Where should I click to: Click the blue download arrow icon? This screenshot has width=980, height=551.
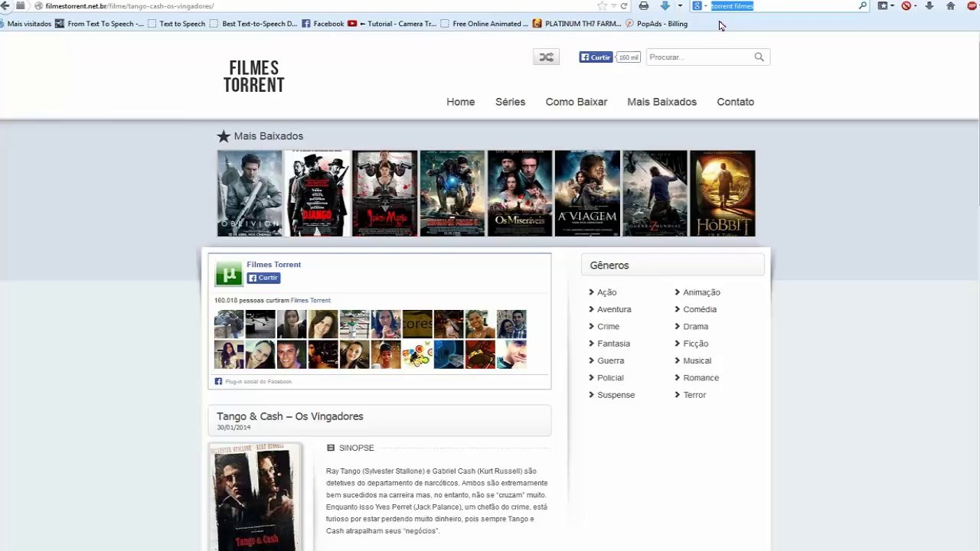pyautogui.click(x=665, y=5)
